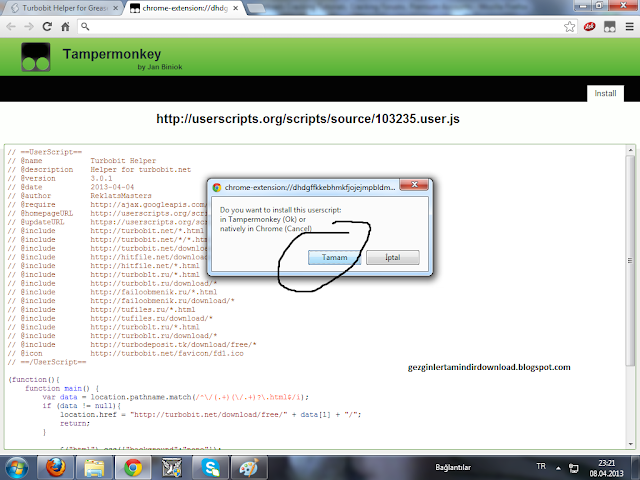640x480 pixels.
Task: Click the '@date 2013-04-04' line
Action: click(71, 187)
